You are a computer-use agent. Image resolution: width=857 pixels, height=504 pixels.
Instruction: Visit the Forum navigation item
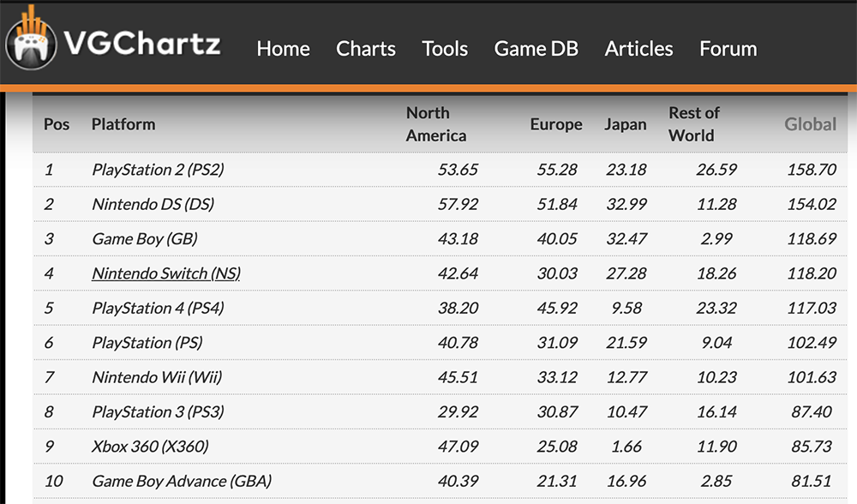click(x=728, y=49)
